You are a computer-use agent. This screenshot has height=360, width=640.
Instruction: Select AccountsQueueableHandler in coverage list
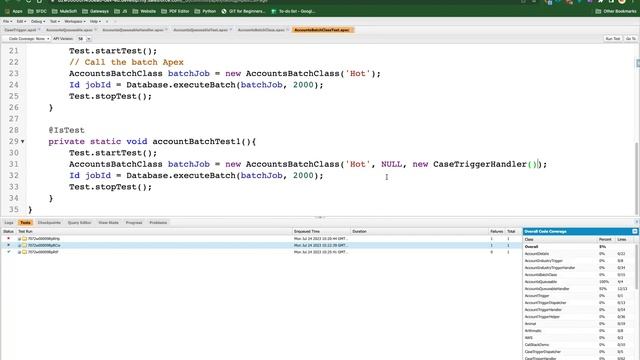point(547,289)
